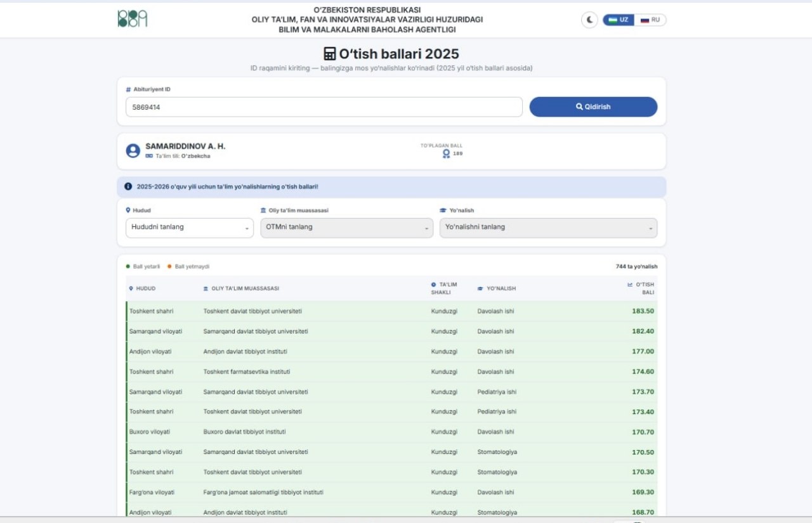Screen dimensions: 812x523
Task: Click the scored ball value 189
Action: coord(457,153)
